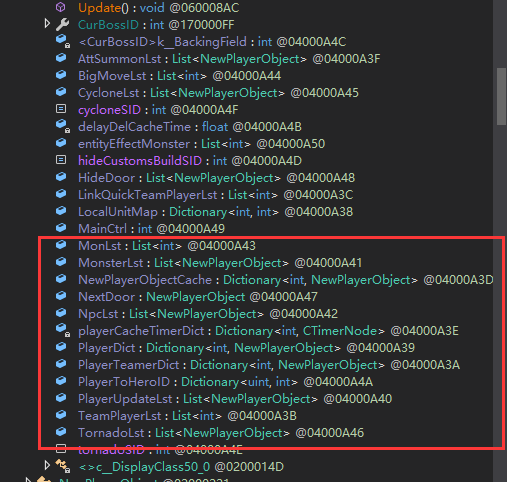Click the wrench icon beside CurBossID

tap(62, 24)
